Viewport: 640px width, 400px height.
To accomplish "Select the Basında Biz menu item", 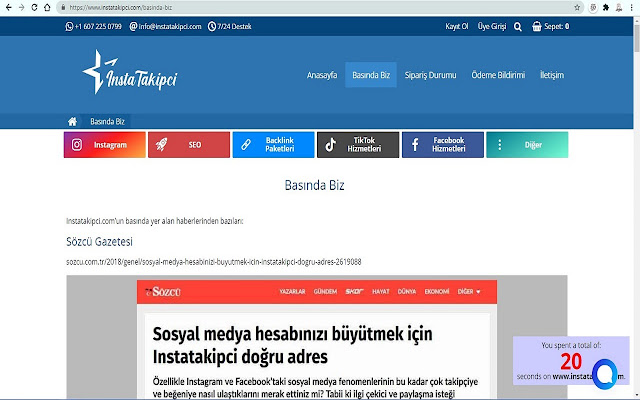I will tap(371, 75).
